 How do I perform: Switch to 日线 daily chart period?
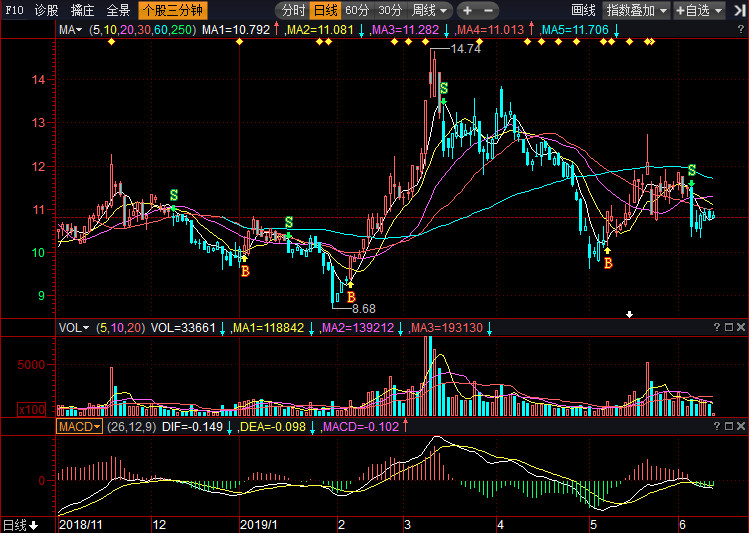tap(325, 10)
